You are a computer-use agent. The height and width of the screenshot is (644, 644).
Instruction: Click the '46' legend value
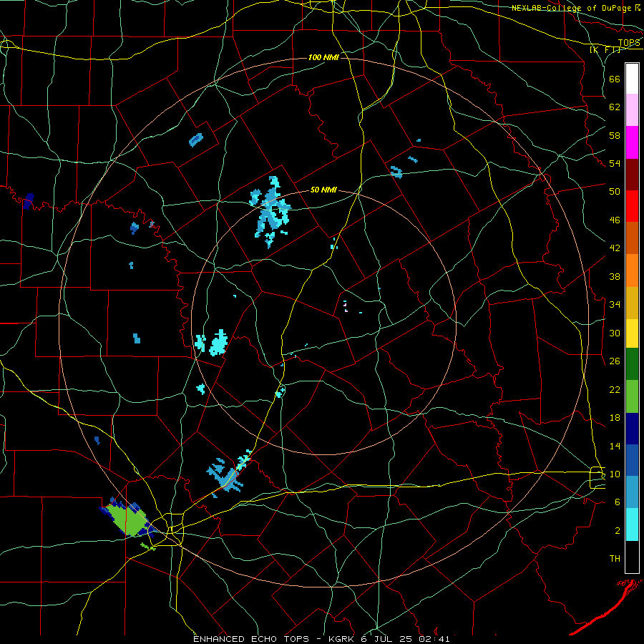[615, 220]
